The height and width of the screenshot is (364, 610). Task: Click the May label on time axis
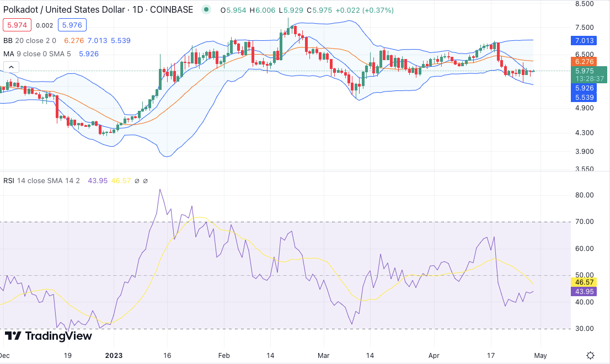541,355
